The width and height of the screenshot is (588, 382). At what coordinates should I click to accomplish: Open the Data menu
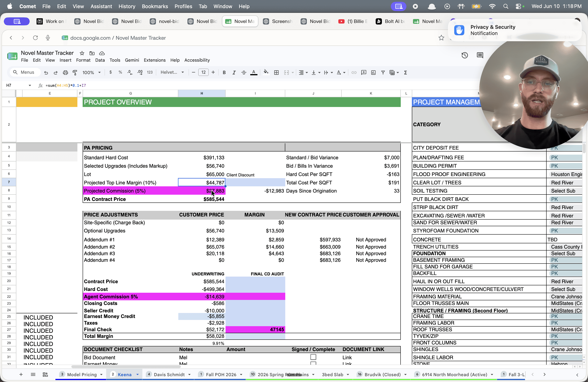[100, 60]
